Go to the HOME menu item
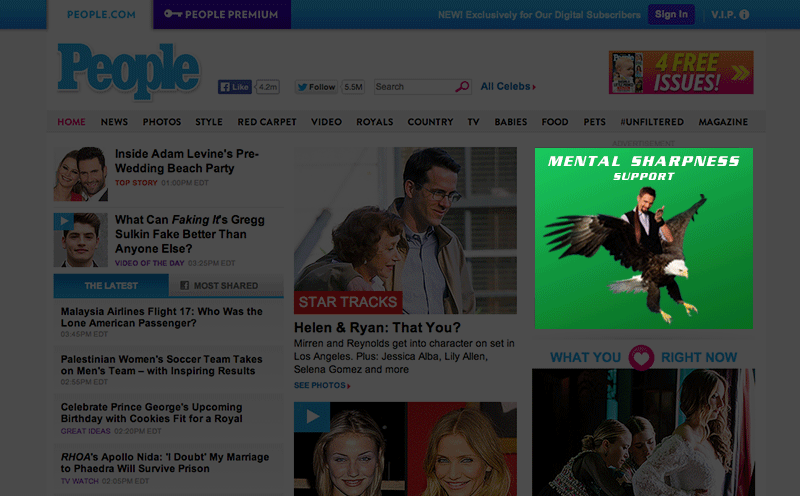This screenshot has width=800, height=496. pos(71,122)
